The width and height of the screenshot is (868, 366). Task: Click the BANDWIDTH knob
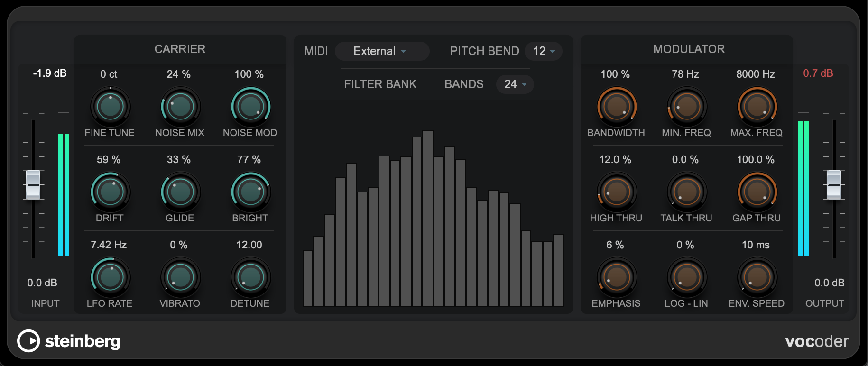click(x=617, y=107)
